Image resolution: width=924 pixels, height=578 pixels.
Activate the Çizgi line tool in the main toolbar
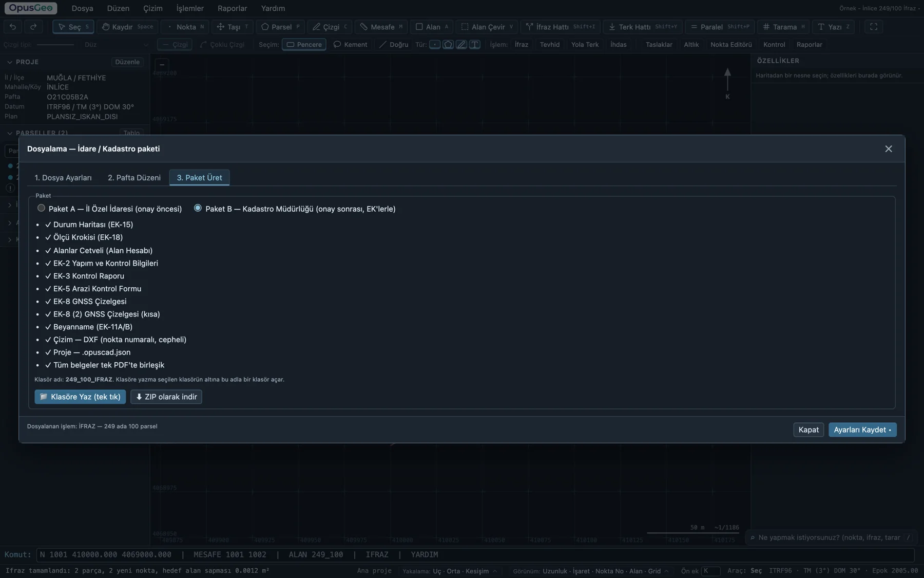tap(330, 27)
